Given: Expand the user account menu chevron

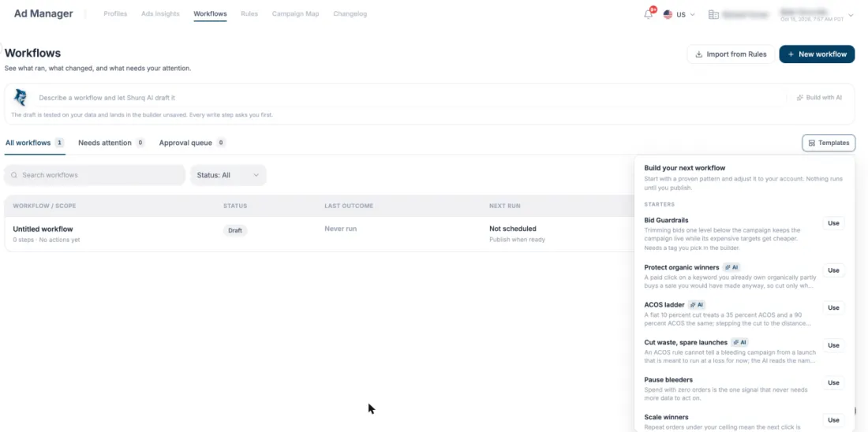Looking at the screenshot, I should point(851,15).
